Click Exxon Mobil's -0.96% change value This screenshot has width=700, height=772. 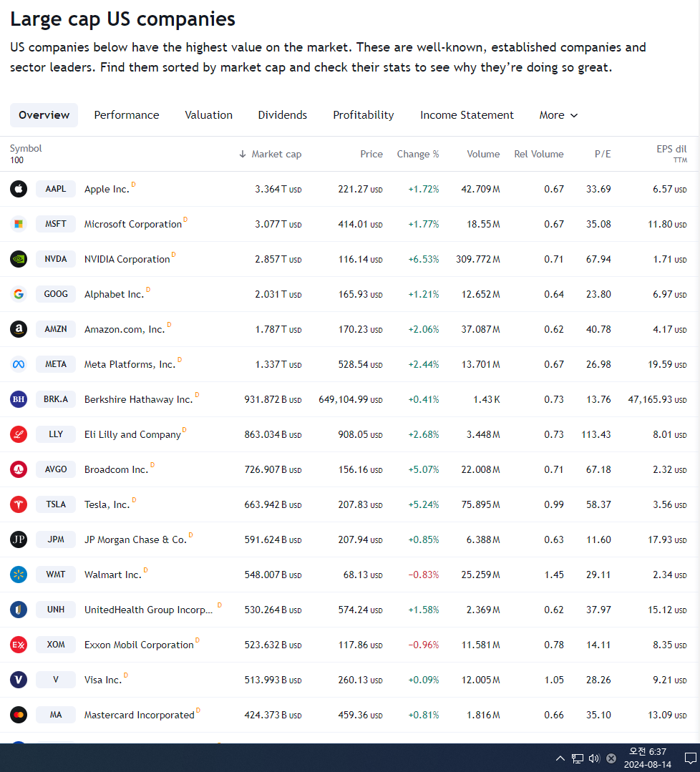[423, 645]
